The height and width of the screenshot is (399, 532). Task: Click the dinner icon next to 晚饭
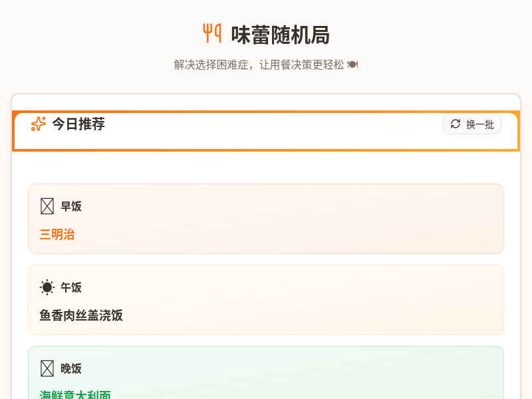click(x=47, y=368)
